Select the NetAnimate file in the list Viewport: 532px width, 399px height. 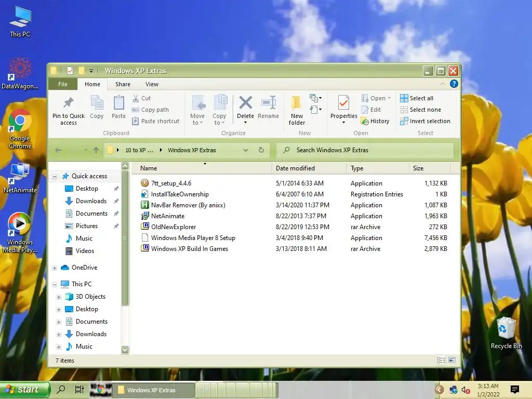(x=168, y=216)
